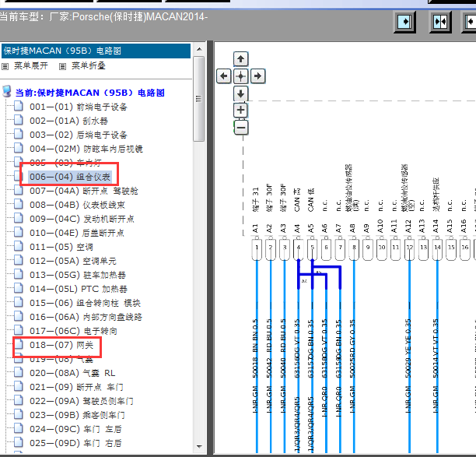The width and height of the screenshot is (476, 457).
Task: Click the tree panel scroll-up arrow
Action: pyautogui.click(x=199, y=49)
